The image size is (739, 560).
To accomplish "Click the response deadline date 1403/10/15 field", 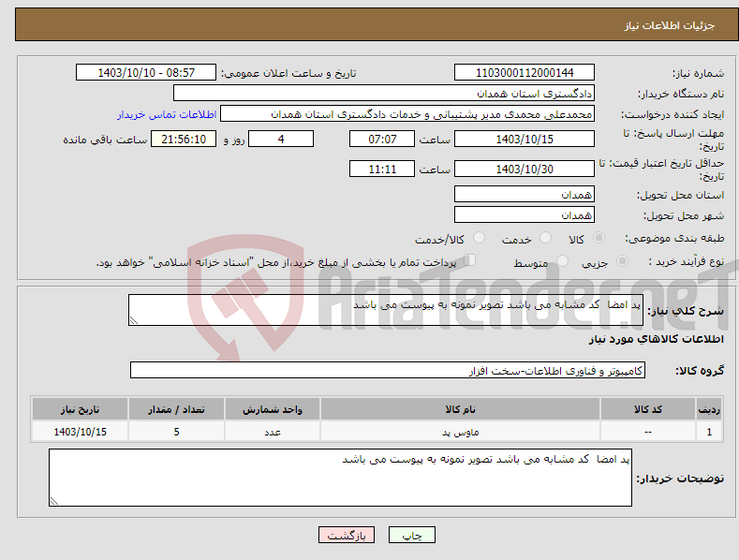I will click(x=525, y=139).
